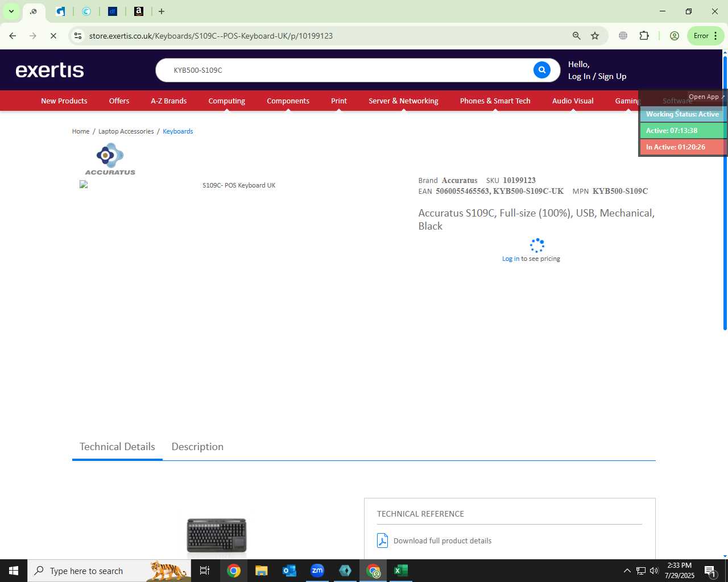Click the Exertis logo
Image resolution: width=728 pixels, height=582 pixels.
coord(50,70)
